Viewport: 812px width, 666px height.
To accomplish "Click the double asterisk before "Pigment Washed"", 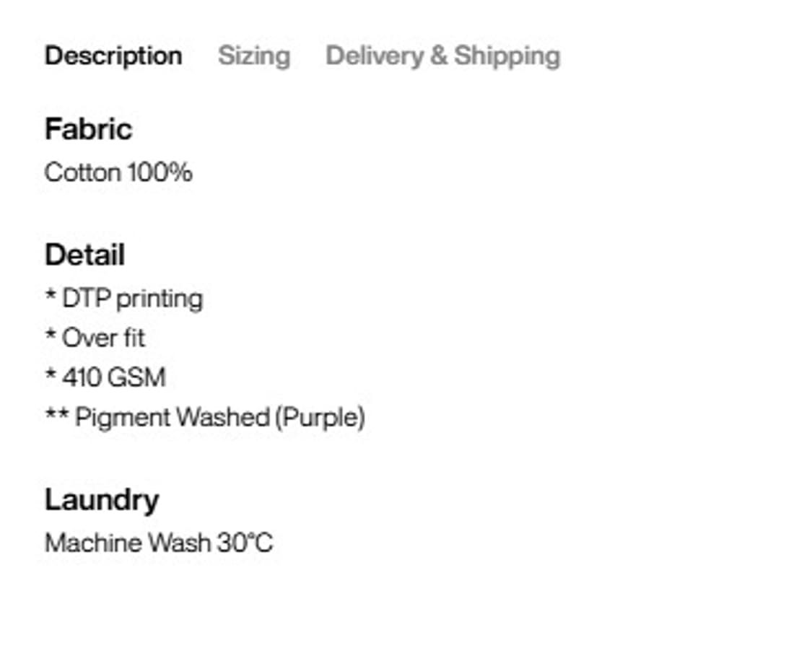I will [x=56, y=416].
